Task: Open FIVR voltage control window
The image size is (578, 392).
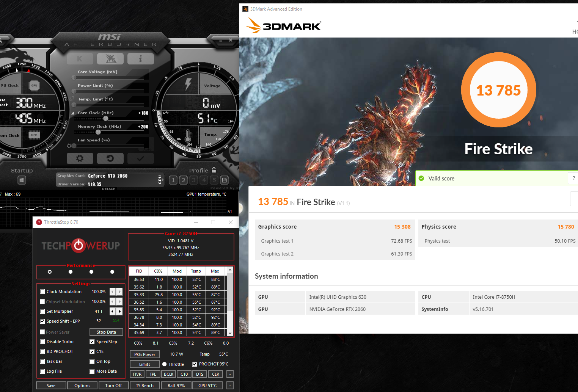Action: 137,374
